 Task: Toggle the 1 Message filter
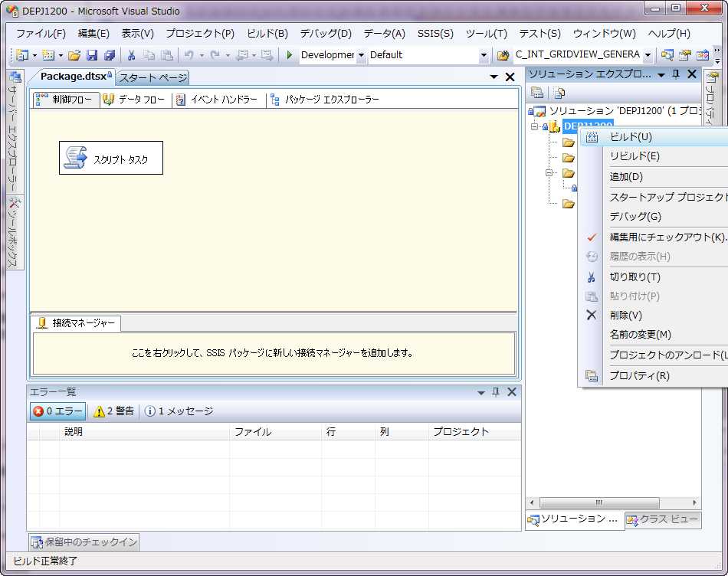pyautogui.click(x=179, y=411)
